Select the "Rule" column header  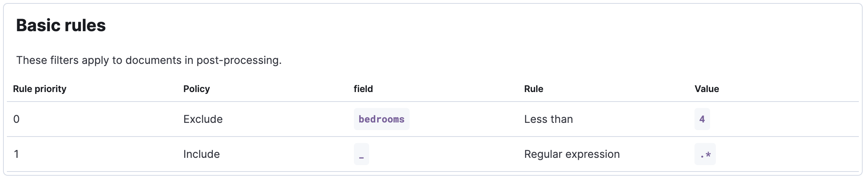pos(534,89)
